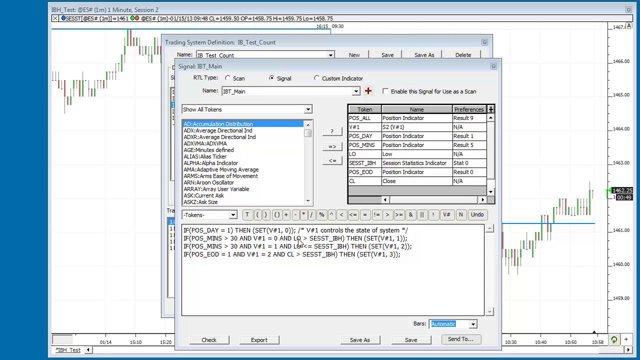Switch to the IBH_Test chart tab
This screenshot has width=640, height=360.
pos(68,350)
